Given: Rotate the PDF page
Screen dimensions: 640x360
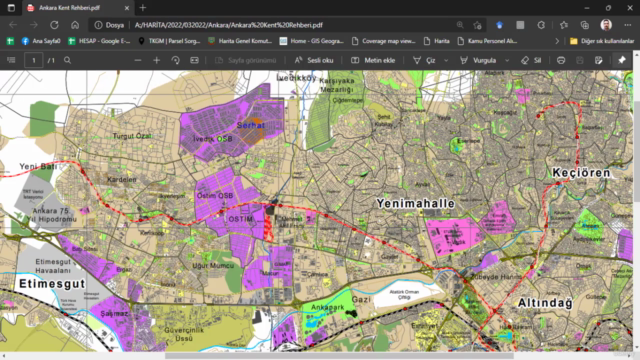Looking at the screenshot, I should click(x=176, y=60).
